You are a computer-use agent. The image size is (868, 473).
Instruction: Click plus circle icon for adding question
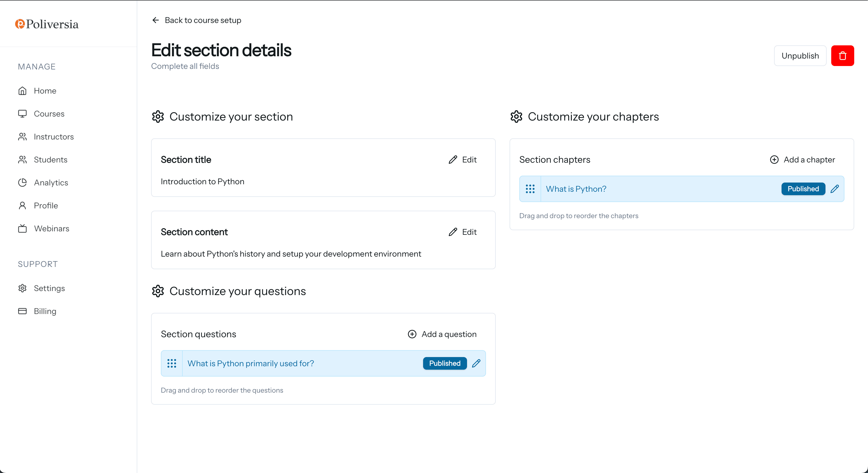tap(412, 334)
